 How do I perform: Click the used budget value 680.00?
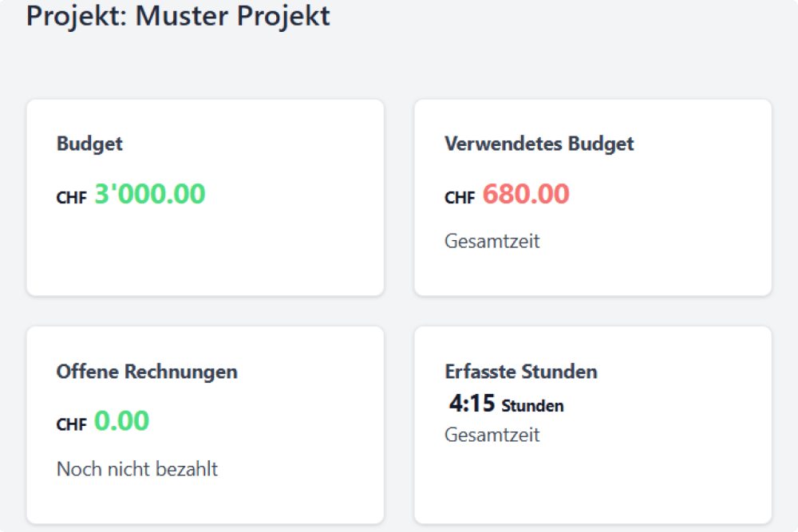(526, 194)
